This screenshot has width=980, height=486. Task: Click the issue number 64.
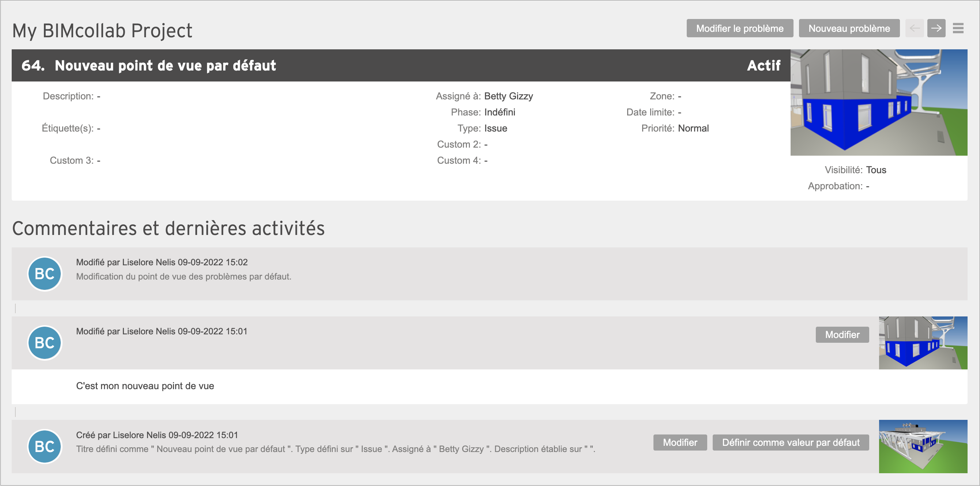pos(33,65)
